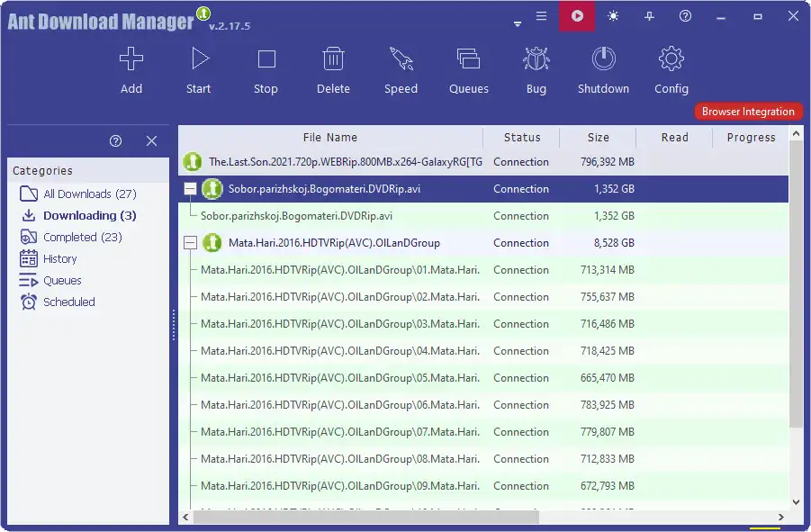Select Mata.Hari file 01 row
The width and height of the screenshot is (811, 532).
[x=483, y=270]
